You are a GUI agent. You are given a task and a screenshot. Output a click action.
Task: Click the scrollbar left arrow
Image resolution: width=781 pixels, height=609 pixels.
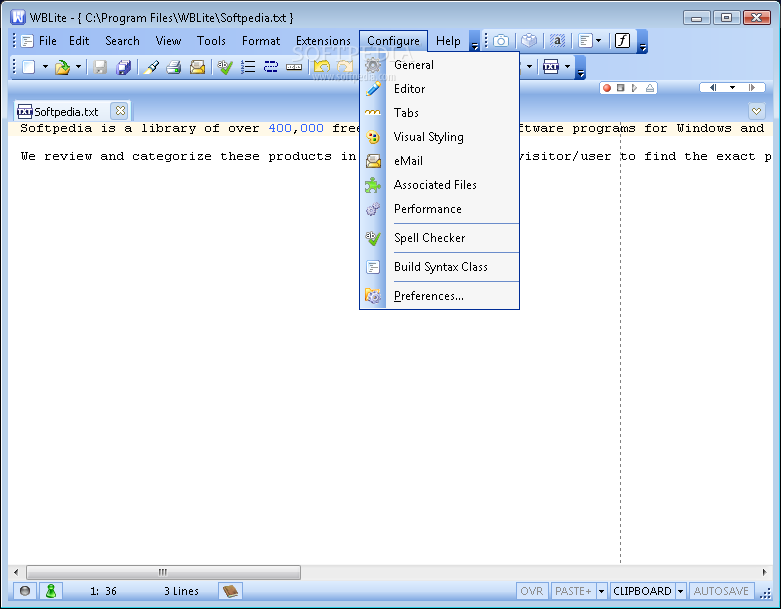pos(16,572)
